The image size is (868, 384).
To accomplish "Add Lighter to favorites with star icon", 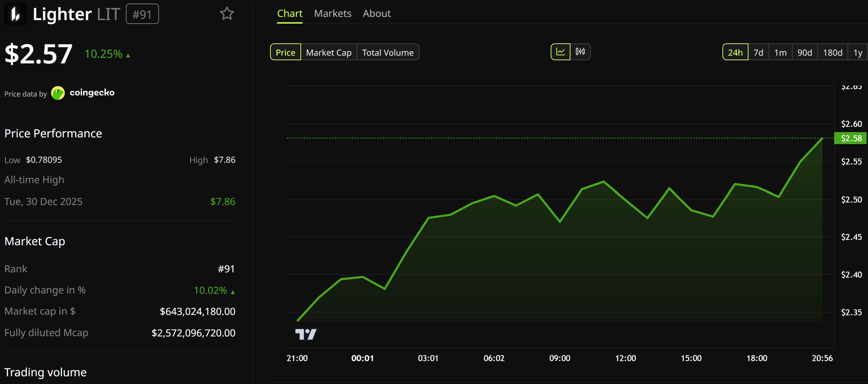I will pyautogui.click(x=227, y=14).
